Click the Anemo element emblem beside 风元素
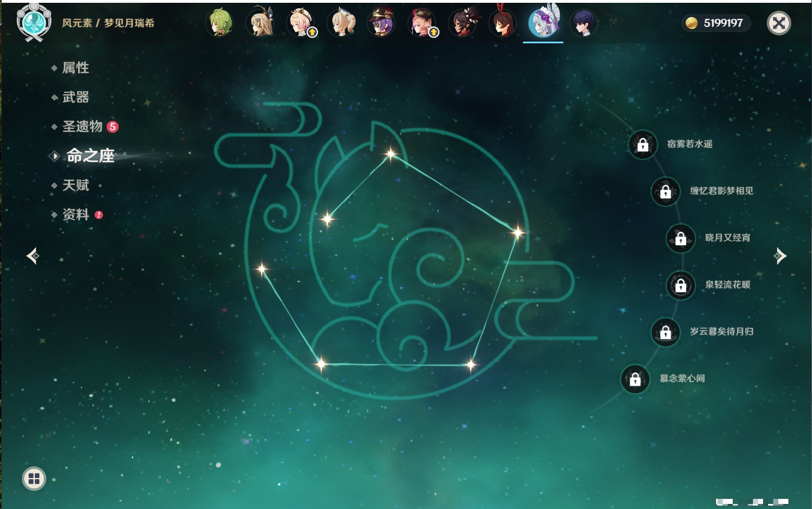The height and width of the screenshot is (509, 812). click(34, 22)
